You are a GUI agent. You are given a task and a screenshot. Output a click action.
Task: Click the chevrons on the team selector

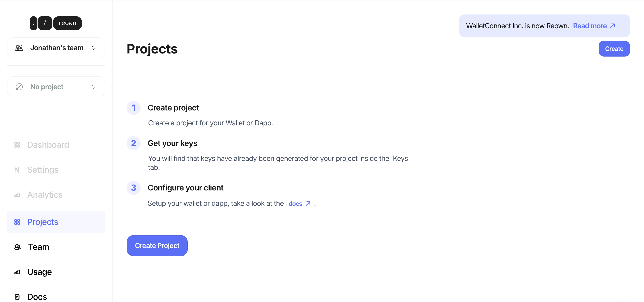93,48
